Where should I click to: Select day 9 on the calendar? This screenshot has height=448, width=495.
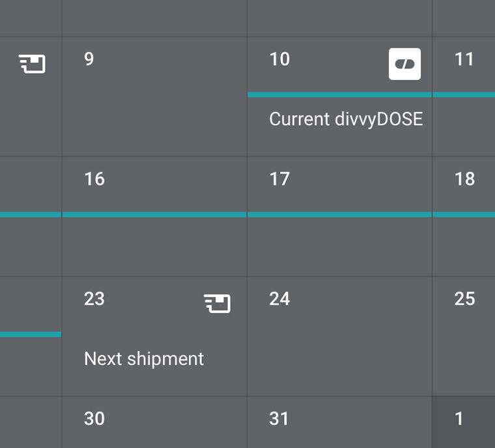[x=89, y=59]
